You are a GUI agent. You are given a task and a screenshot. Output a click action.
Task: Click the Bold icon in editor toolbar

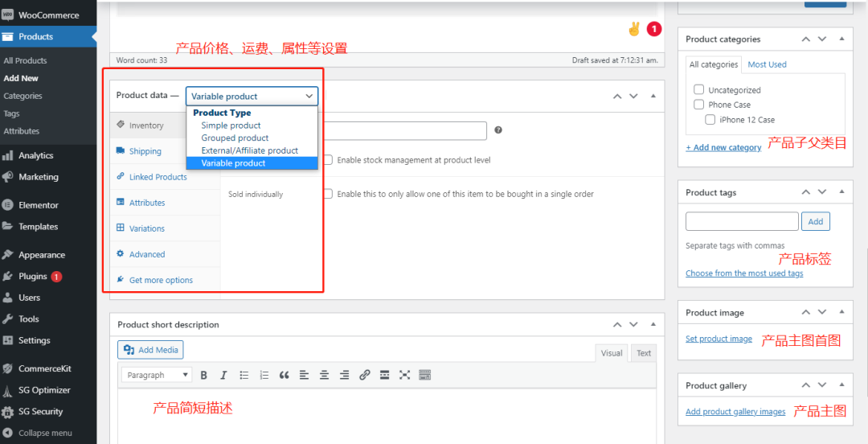point(204,375)
